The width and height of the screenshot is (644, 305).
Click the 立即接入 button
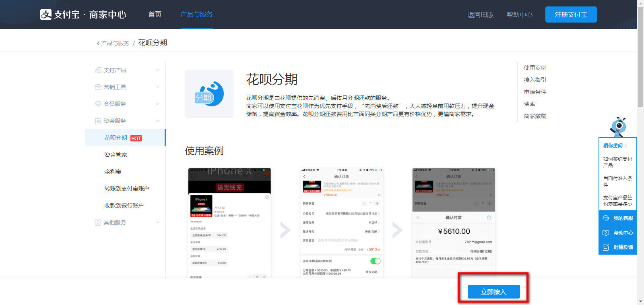[x=493, y=292]
